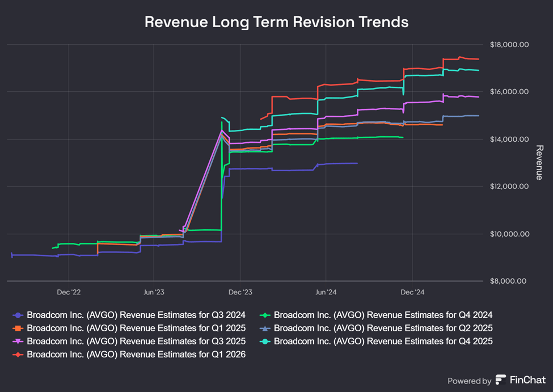Click the teal circle marker for Q4 2025
The width and height of the screenshot is (553, 392).
(x=265, y=342)
